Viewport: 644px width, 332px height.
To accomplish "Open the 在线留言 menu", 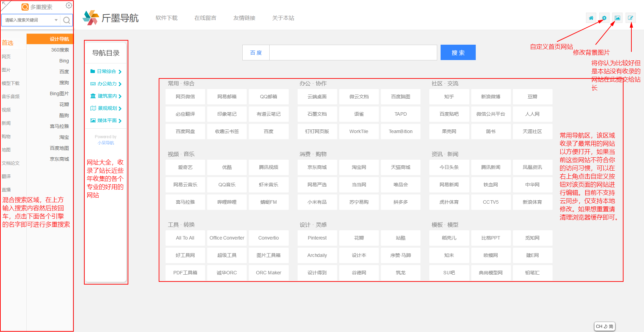I will [205, 18].
